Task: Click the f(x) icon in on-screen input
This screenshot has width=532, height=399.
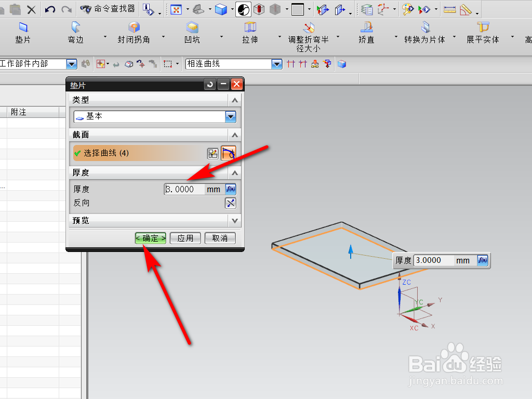Action: coord(483,261)
